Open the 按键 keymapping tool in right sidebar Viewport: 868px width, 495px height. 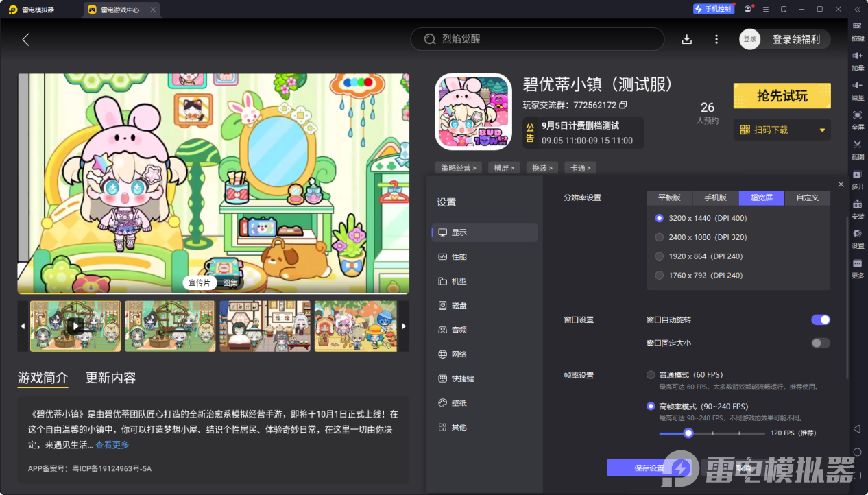tap(857, 32)
